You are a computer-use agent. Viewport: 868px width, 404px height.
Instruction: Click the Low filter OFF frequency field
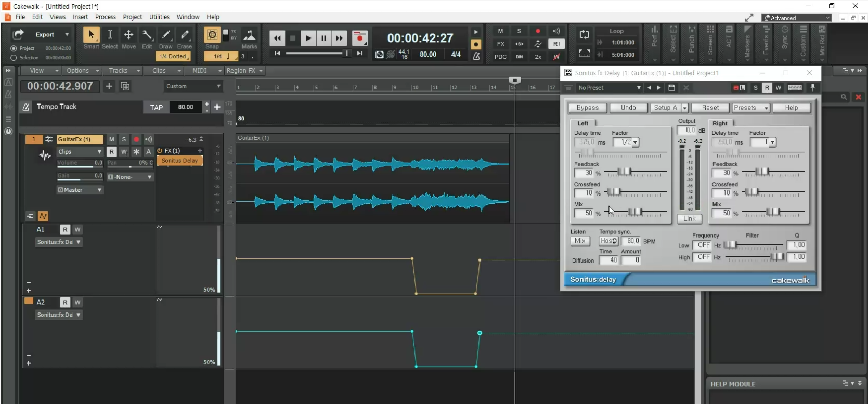(702, 245)
